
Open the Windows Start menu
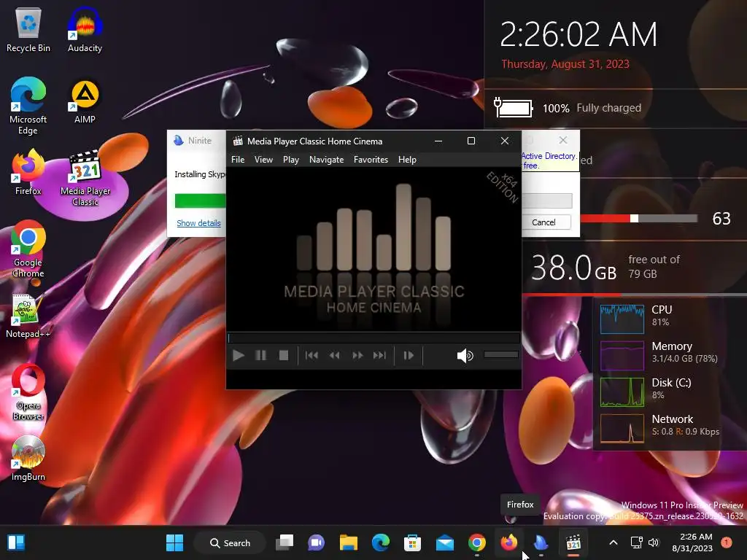tap(174, 542)
